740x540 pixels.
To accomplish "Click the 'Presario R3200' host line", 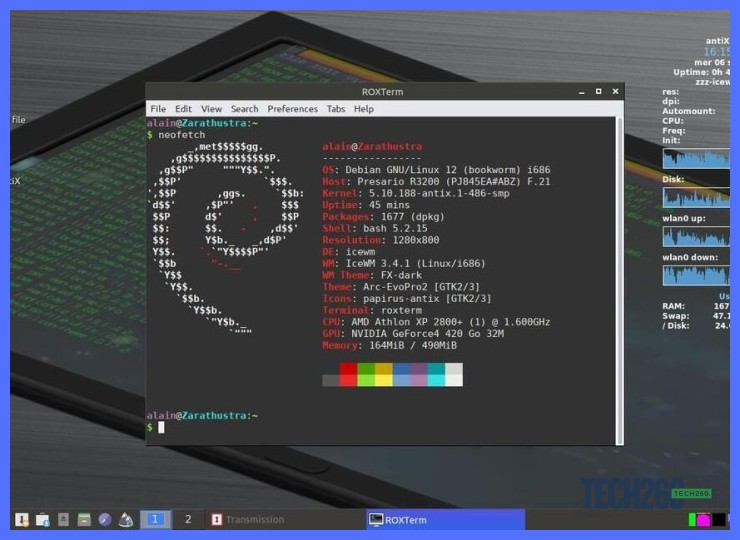I will [x=436, y=182].
